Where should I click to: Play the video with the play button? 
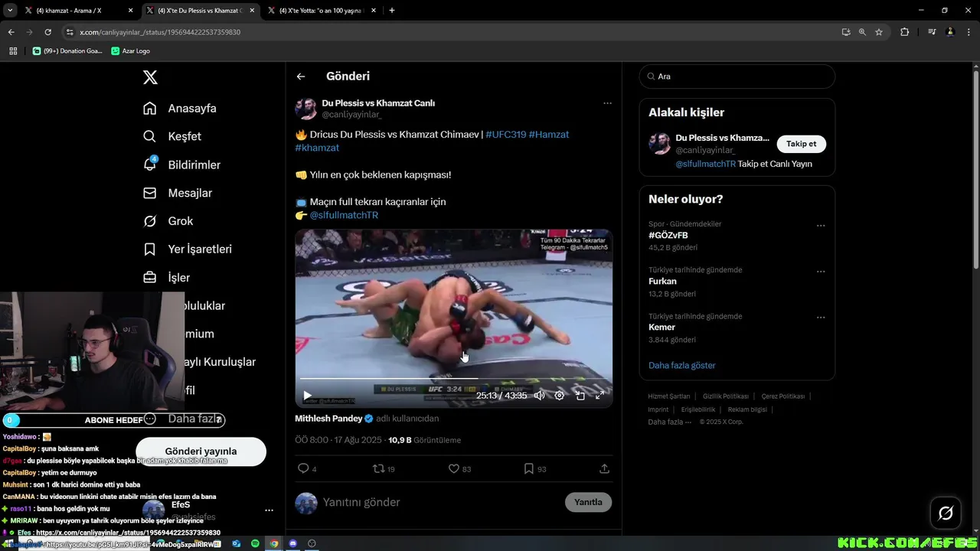307,396
